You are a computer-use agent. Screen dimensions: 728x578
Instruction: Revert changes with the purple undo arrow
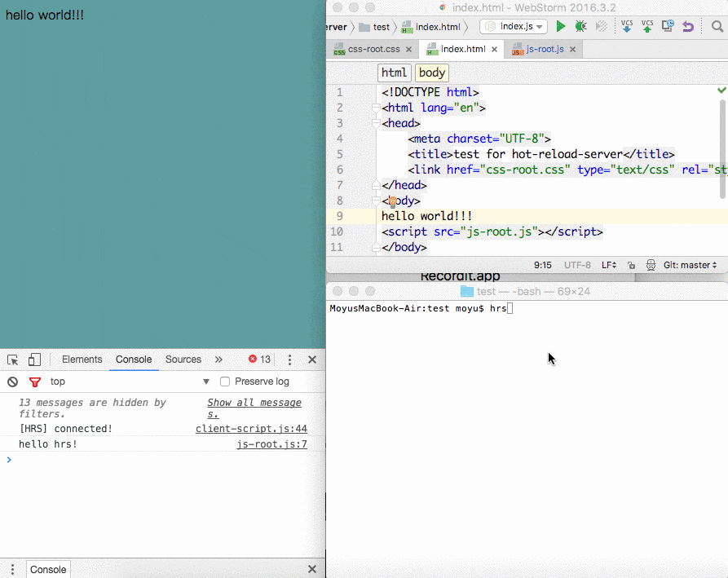688,26
